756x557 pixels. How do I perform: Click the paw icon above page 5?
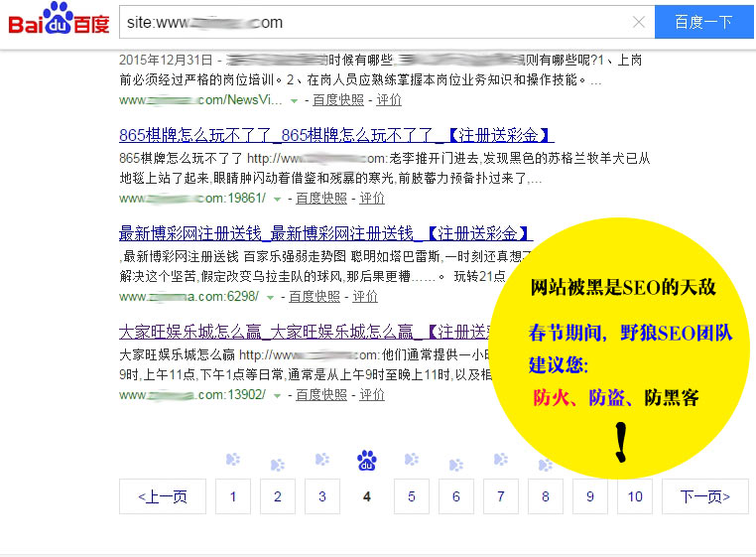(x=411, y=459)
